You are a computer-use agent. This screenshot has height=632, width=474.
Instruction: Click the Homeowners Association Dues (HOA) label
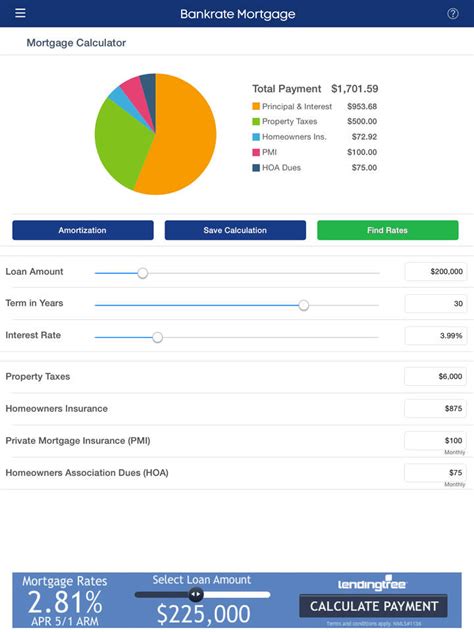pos(87,472)
